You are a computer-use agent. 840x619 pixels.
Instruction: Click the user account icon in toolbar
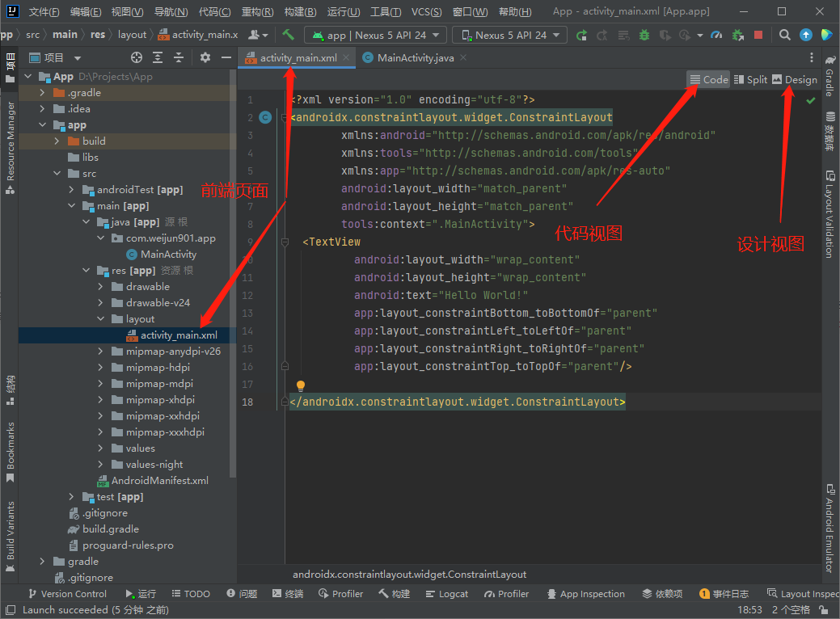258,35
